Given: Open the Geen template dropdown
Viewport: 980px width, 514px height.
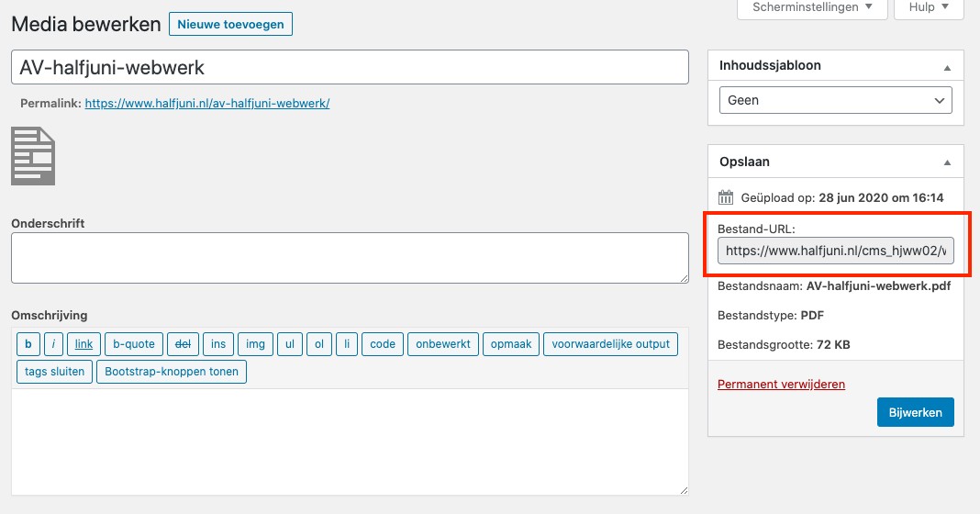Looking at the screenshot, I should coord(836,100).
